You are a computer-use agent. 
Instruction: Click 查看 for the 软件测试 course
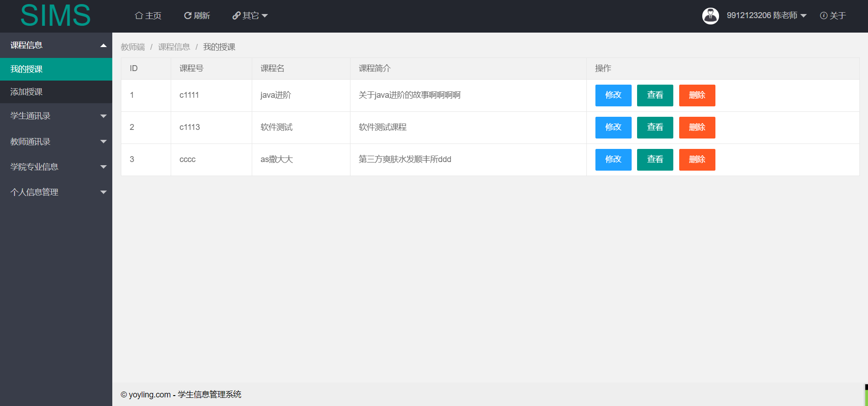tap(655, 128)
